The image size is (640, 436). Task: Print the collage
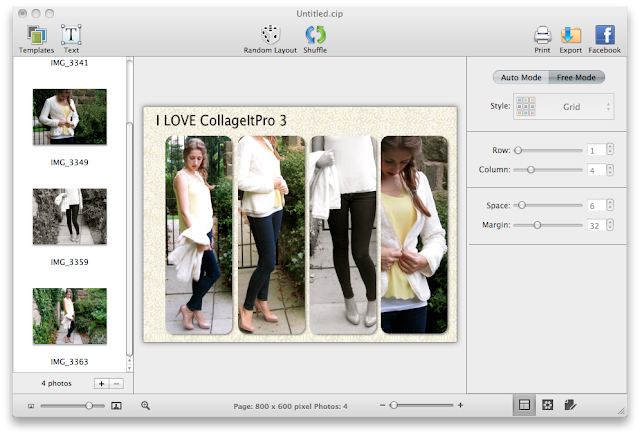pyautogui.click(x=542, y=39)
